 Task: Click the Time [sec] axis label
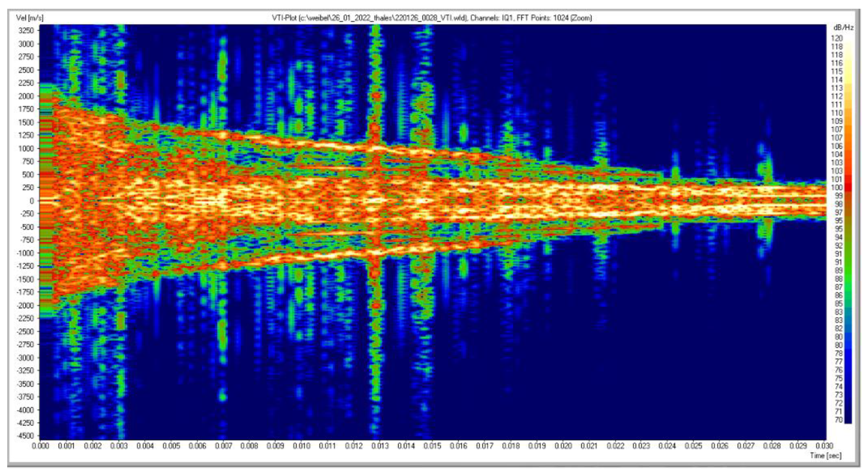pyautogui.click(x=826, y=455)
